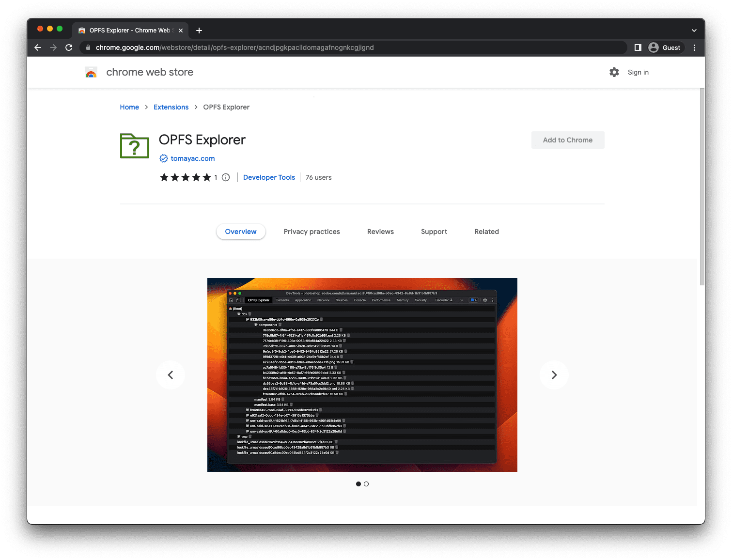Image resolution: width=732 pixels, height=560 pixels.
Task: Click the trash icon next to the dcx folder
Action: coord(249,314)
